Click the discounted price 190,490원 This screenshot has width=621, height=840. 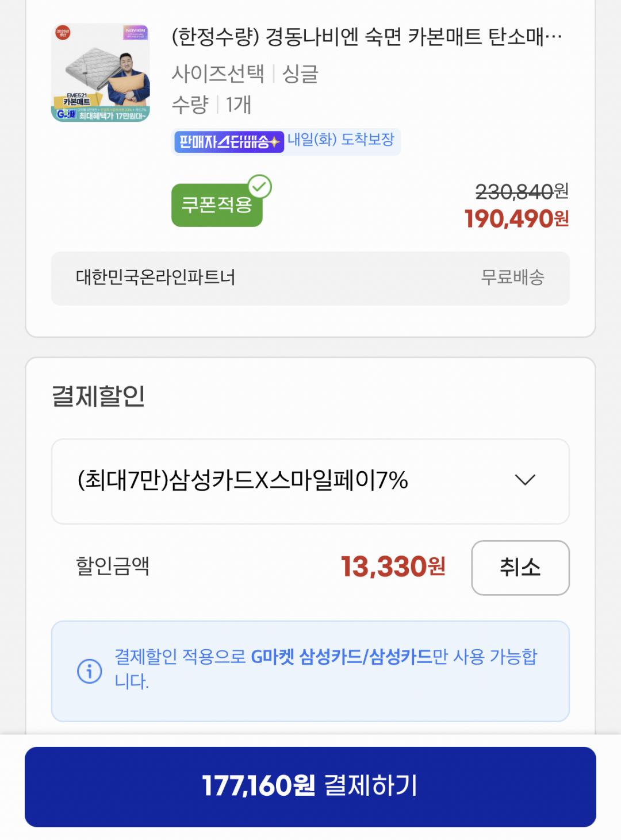pyautogui.click(x=516, y=219)
